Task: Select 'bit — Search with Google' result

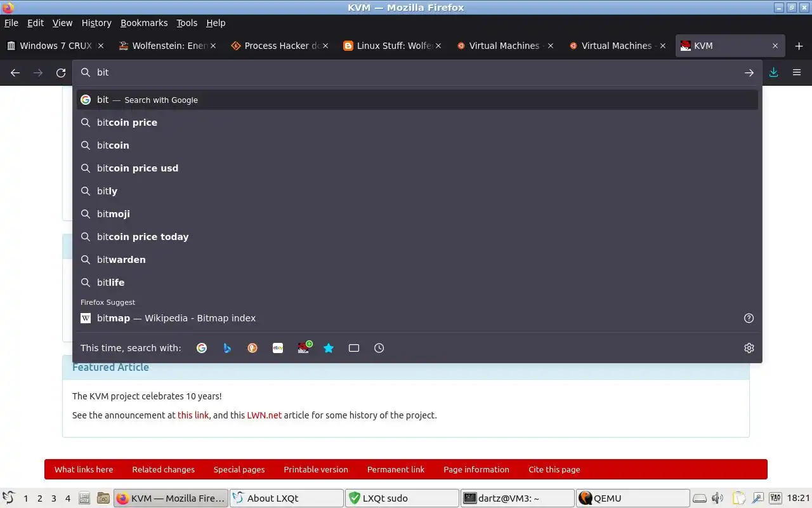Action: pos(417,100)
